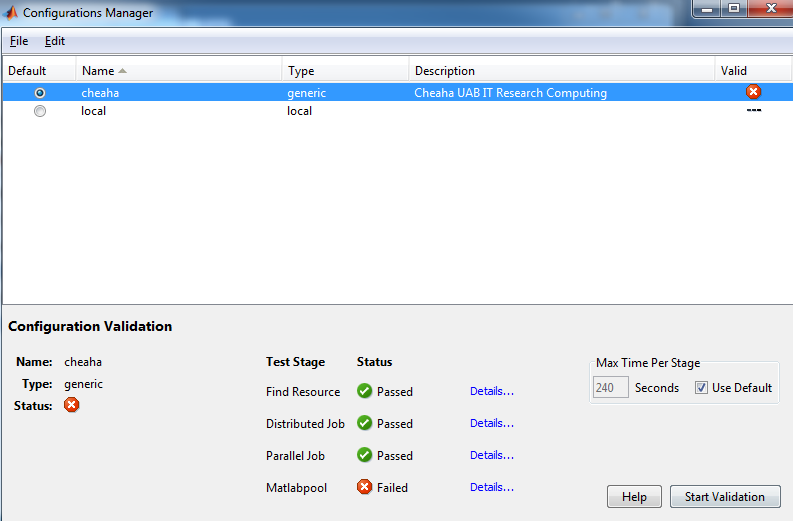Set local as the default configuration

[x=40, y=111]
